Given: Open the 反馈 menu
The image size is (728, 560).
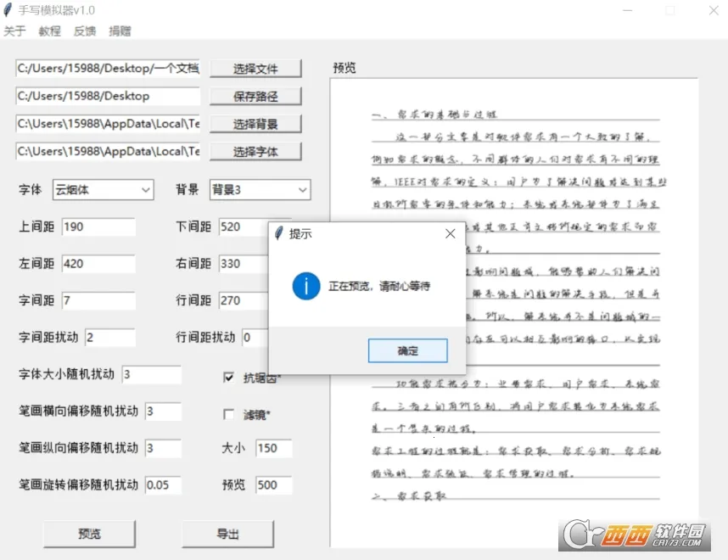Looking at the screenshot, I should coord(83,31).
